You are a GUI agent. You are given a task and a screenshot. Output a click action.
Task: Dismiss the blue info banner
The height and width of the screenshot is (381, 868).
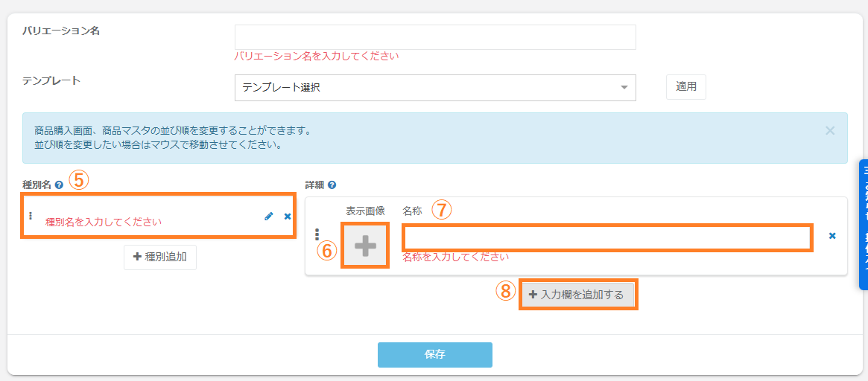830,130
